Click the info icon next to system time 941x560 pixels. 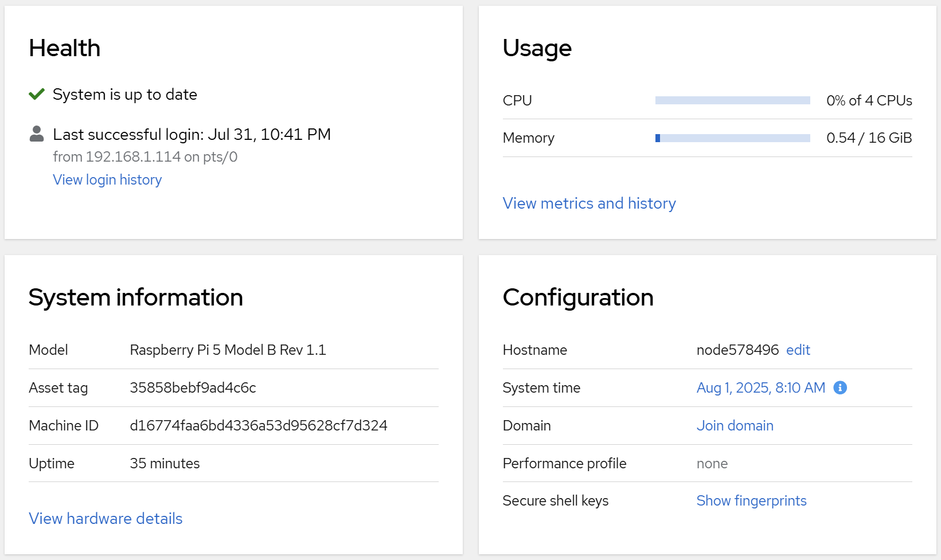tap(840, 387)
